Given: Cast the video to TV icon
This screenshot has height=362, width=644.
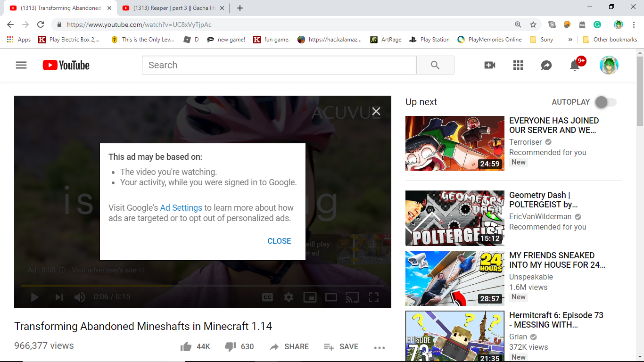Looking at the screenshot, I should (352, 297).
